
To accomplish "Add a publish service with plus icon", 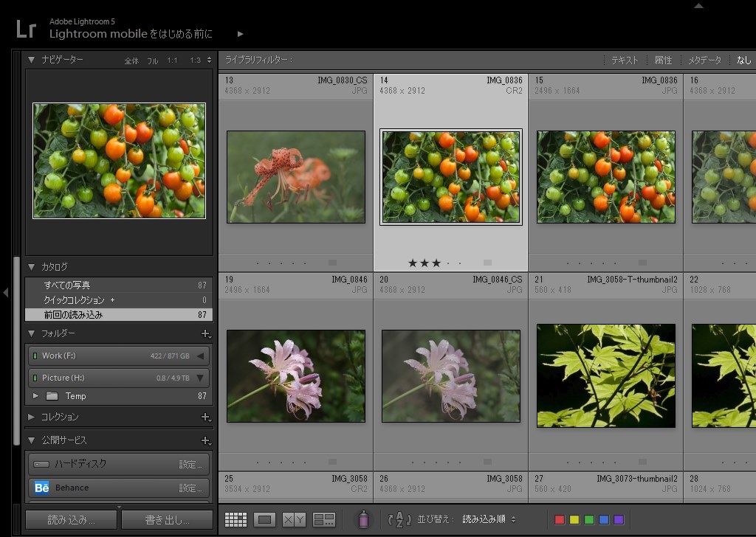I will (x=206, y=440).
